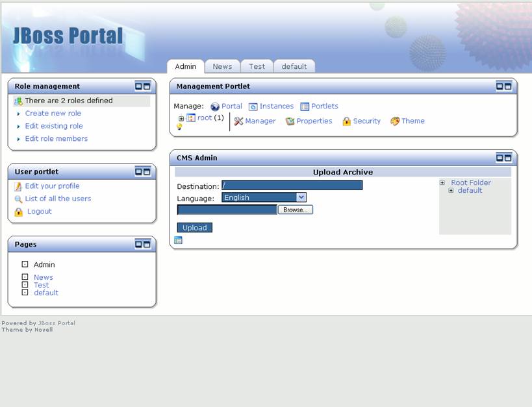The width and height of the screenshot is (532, 407).
Task: Open List of all the users
Action: click(58, 199)
